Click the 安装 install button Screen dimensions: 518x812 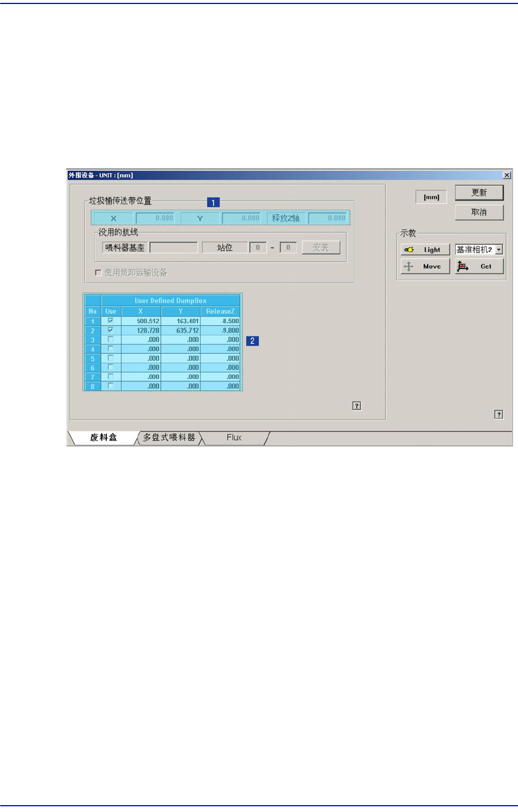(x=321, y=247)
